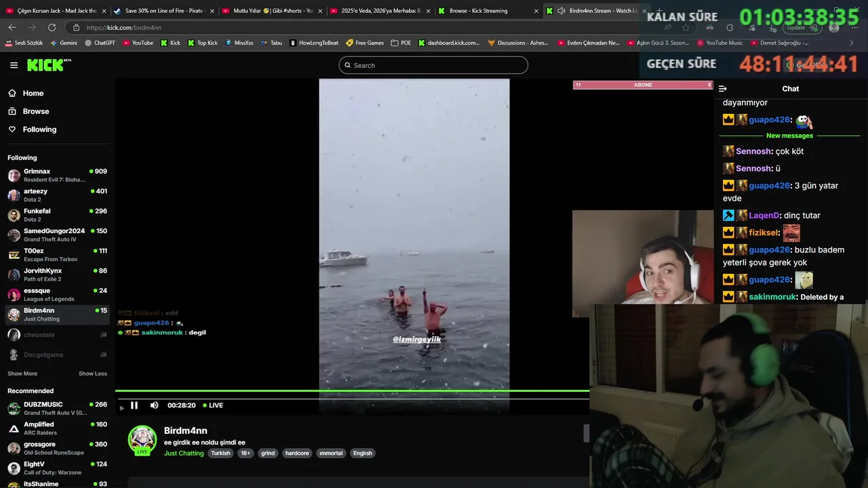
Task: Open Grimnax channel from Following
Action: coord(57,176)
